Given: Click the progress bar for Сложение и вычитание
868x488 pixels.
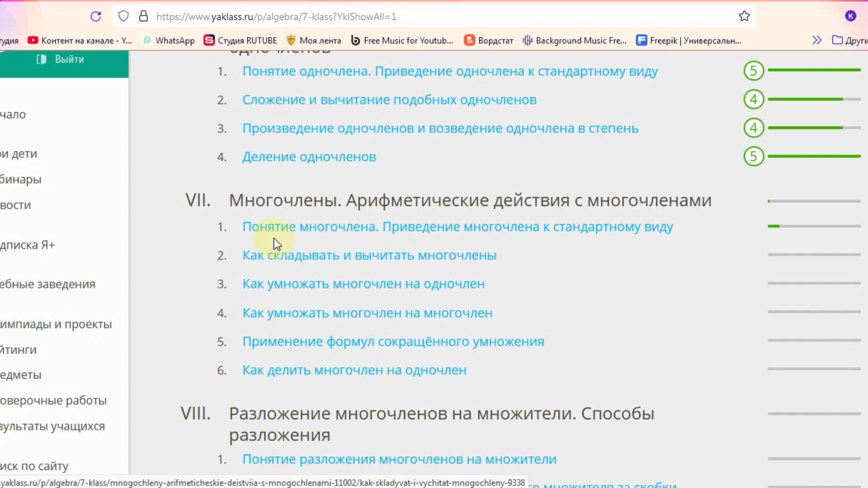Looking at the screenshot, I should pos(814,99).
